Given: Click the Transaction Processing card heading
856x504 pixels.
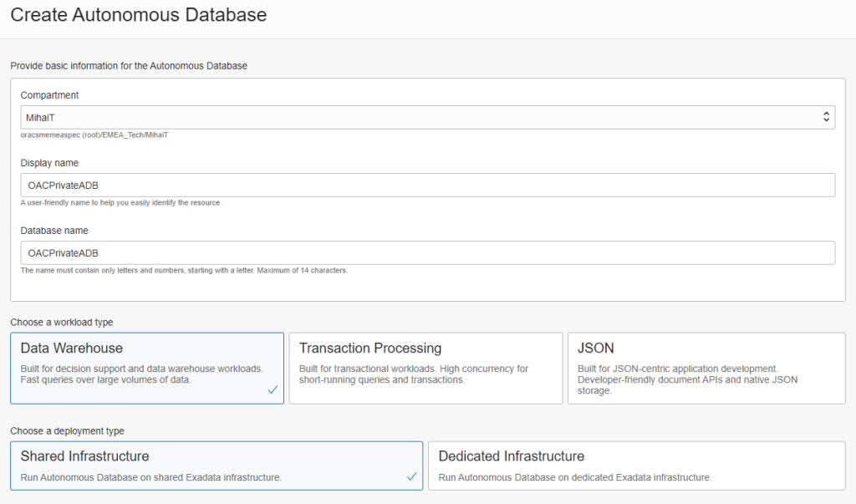Looking at the screenshot, I should tap(370, 348).
